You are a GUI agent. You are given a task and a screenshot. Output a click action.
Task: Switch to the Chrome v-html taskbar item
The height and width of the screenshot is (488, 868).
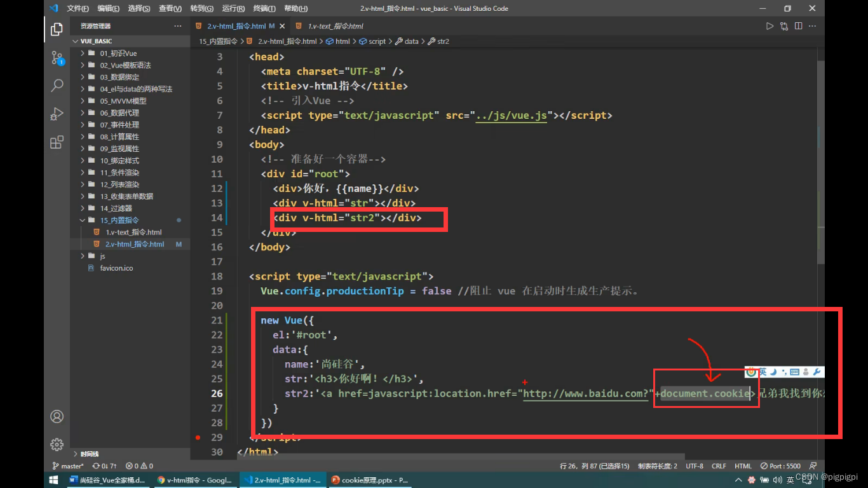click(x=194, y=480)
